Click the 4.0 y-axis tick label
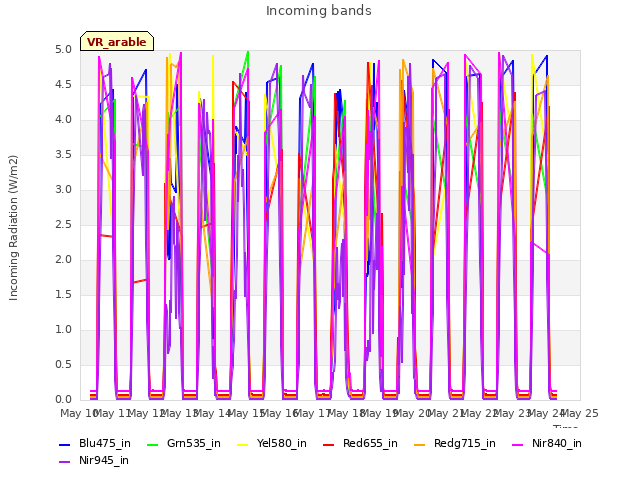Screen dimensions: 640x480 click(63, 120)
